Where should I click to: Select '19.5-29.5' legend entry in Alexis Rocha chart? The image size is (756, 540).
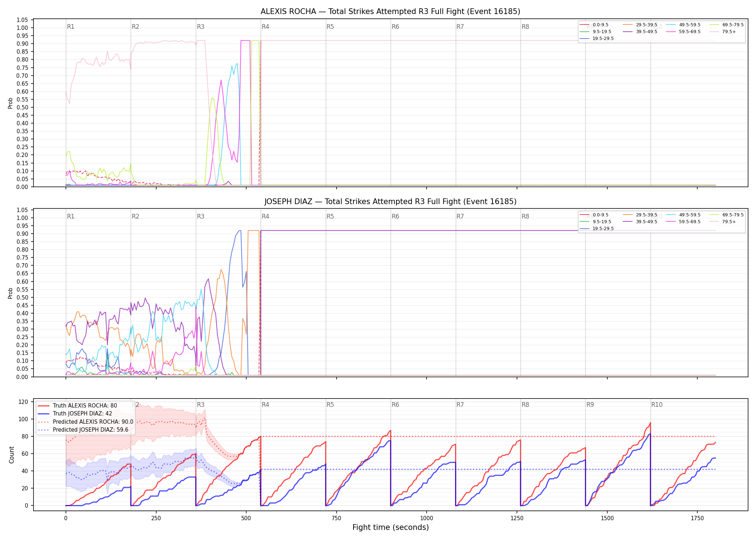point(597,39)
